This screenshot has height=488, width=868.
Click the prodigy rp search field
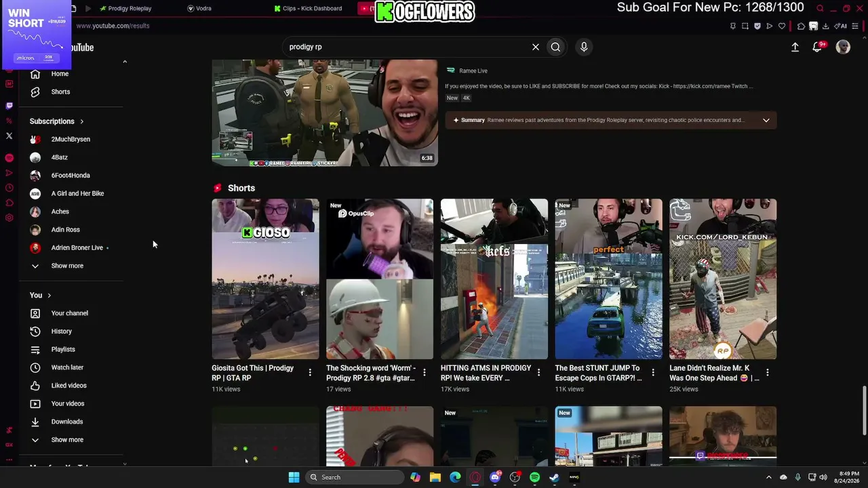coord(407,47)
